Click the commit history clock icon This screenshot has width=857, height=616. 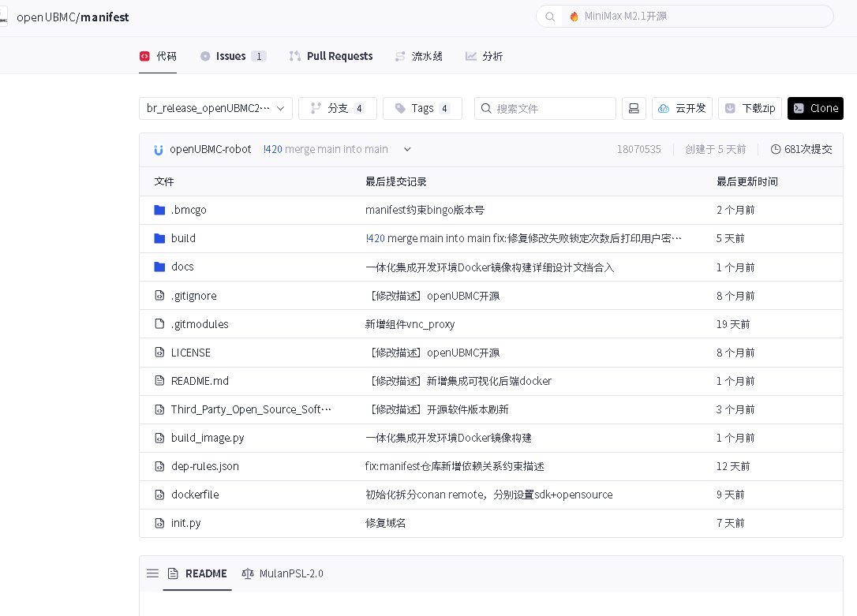point(776,149)
